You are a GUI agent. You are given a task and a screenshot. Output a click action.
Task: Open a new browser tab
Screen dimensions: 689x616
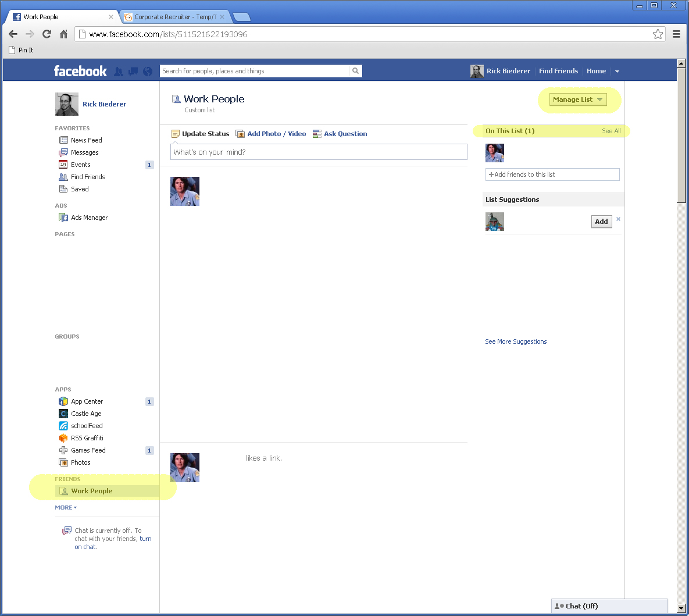pos(242,17)
